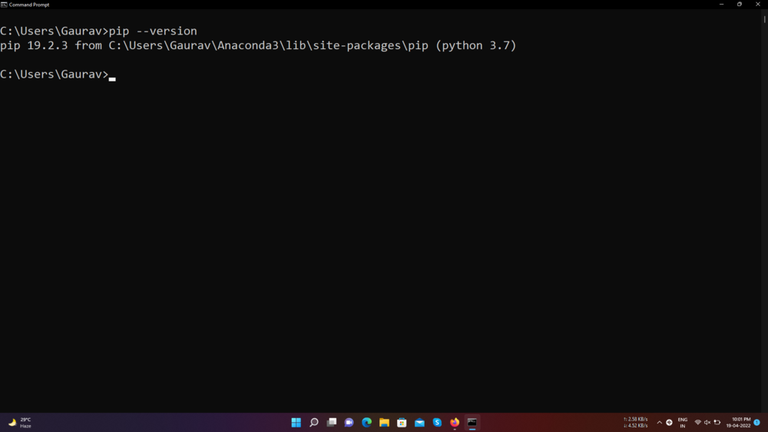Click the 'pip --version' command text

click(153, 31)
